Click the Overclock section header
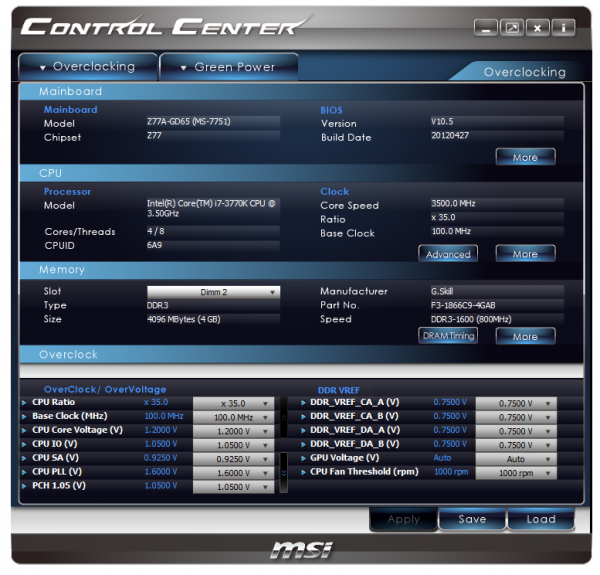This screenshot has width=600, height=575. pyautogui.click(x=301, y=355)
